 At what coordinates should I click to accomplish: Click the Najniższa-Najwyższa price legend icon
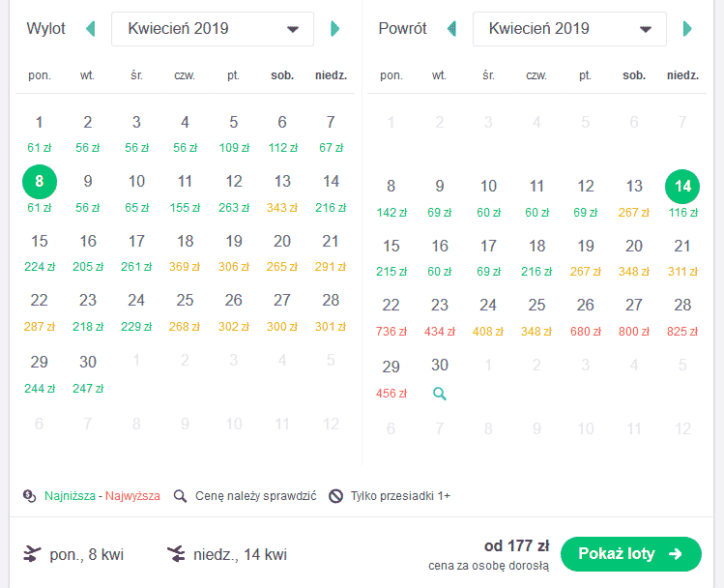point(30,496)
